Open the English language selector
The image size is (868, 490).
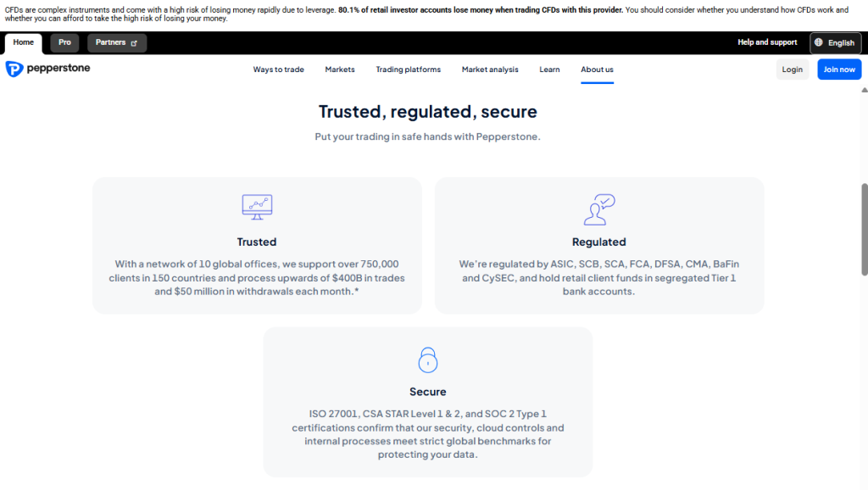click(x=835, y=42)
